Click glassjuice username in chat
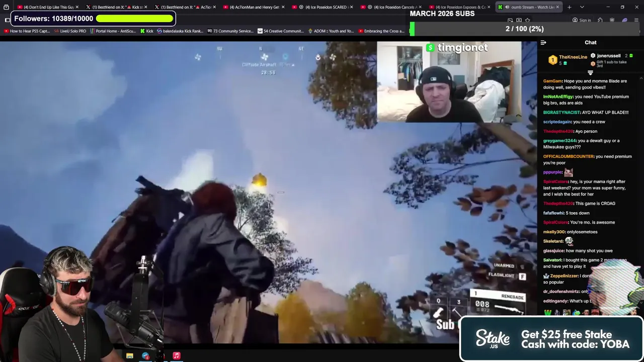 click(553, 251)
